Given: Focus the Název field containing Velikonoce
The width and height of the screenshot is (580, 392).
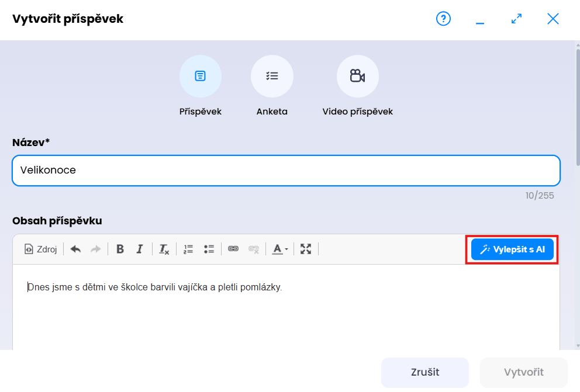Looking at the screenshot, I should (286, 171).
